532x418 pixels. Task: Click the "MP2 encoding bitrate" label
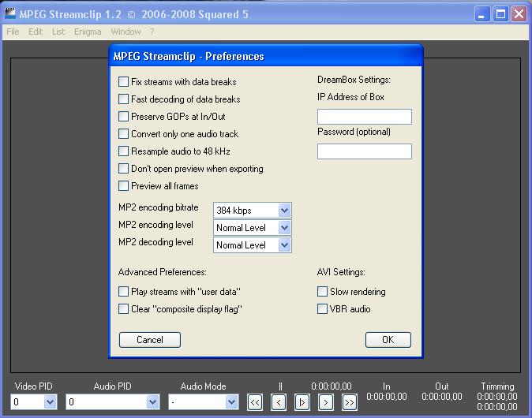tap(159, 207)
